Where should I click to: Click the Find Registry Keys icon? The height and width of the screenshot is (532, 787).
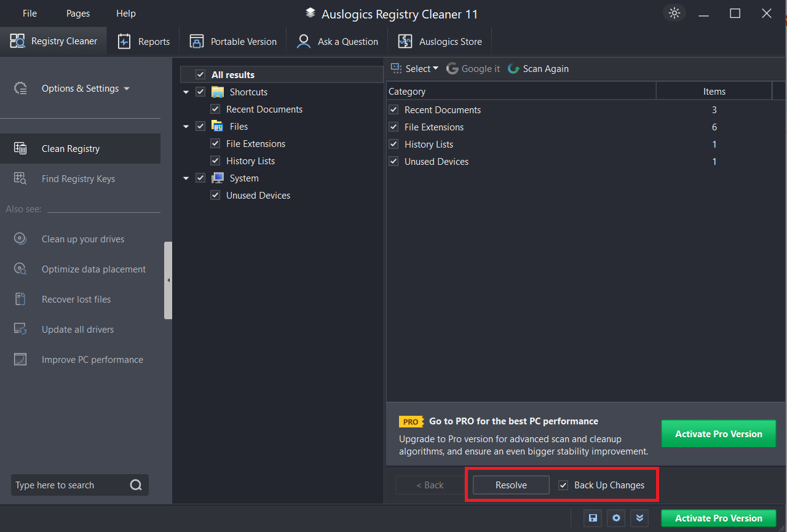20,178
